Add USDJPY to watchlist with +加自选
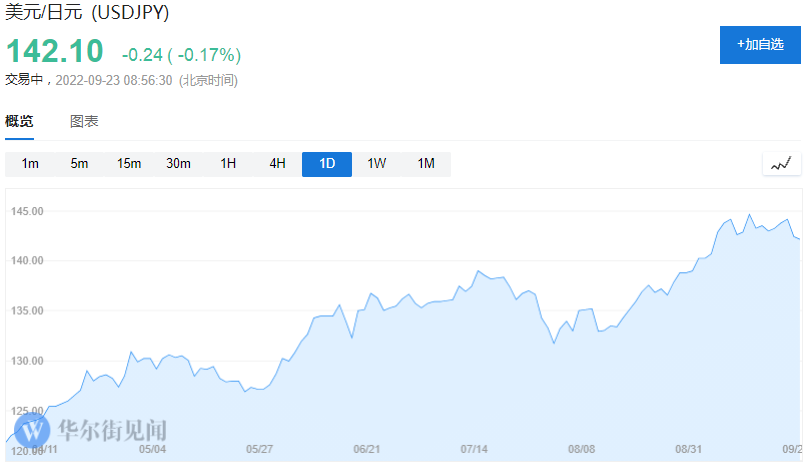810x468 pixels. click(760, 45)
